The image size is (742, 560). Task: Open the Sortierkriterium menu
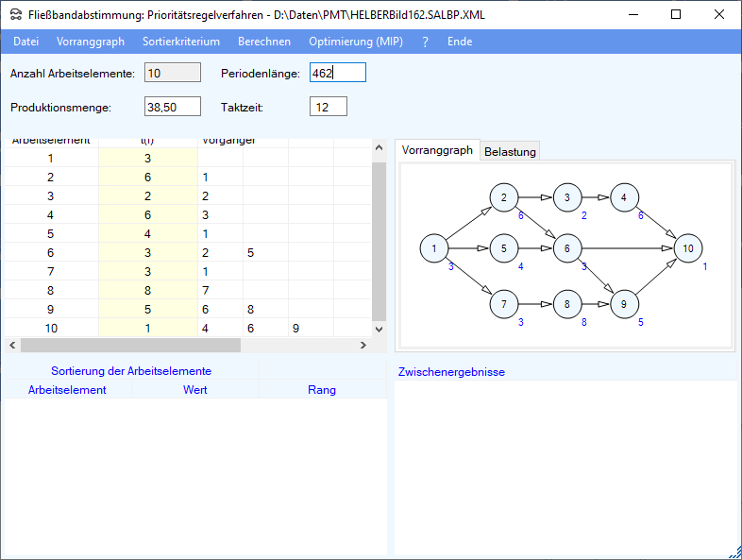coord(181,42)
